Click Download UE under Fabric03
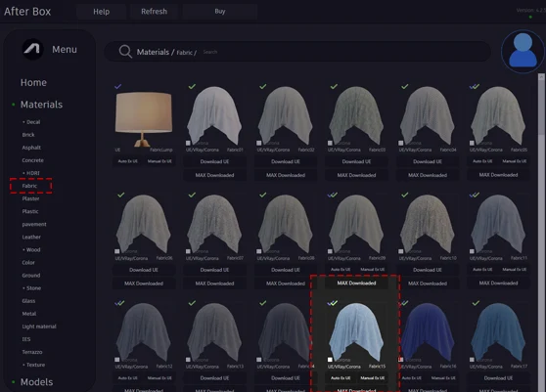The width and height of the screenshot is (546, 392). point(356,161)
